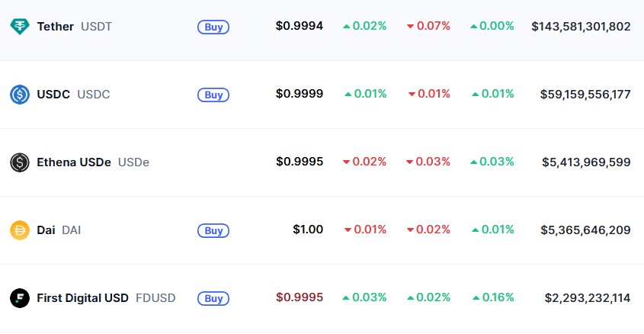The image size is (644, 334).
Task: Click the First Digital USD logo
Action: [x=20, y=298]
